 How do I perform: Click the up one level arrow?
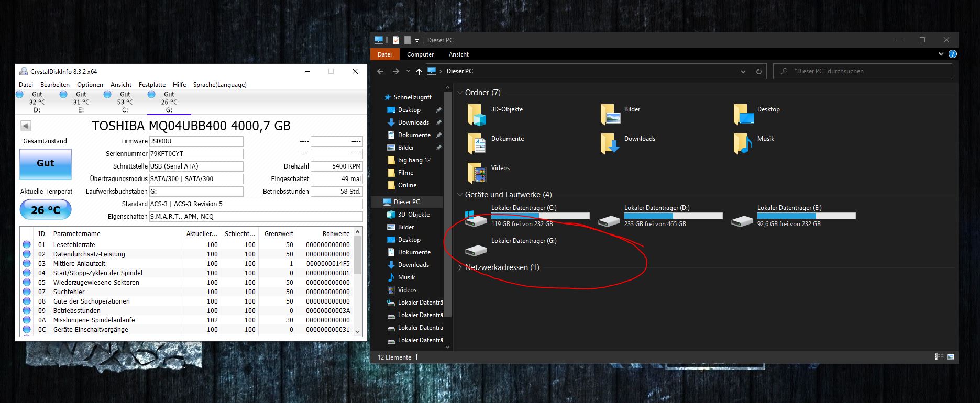coord(419,72)
